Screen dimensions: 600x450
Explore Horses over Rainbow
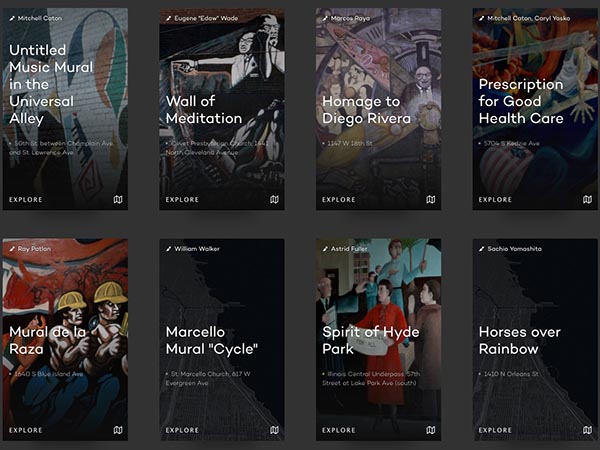pos(495,430)
